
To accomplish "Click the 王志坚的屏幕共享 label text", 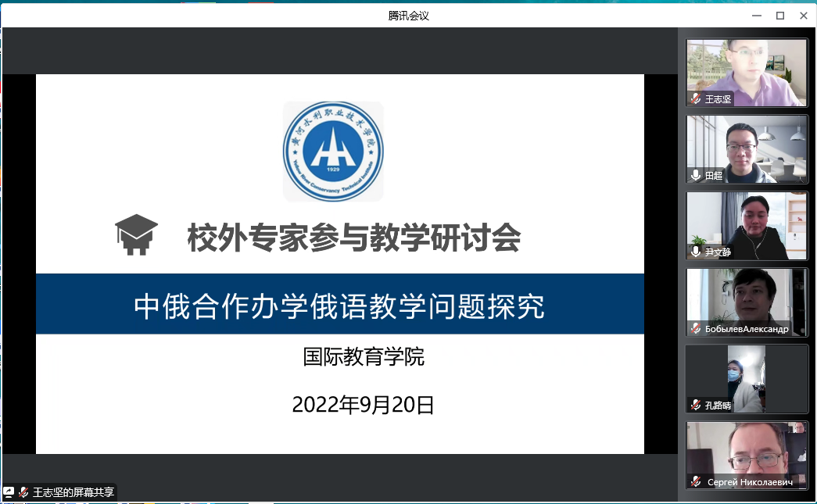I will (73, 492).
